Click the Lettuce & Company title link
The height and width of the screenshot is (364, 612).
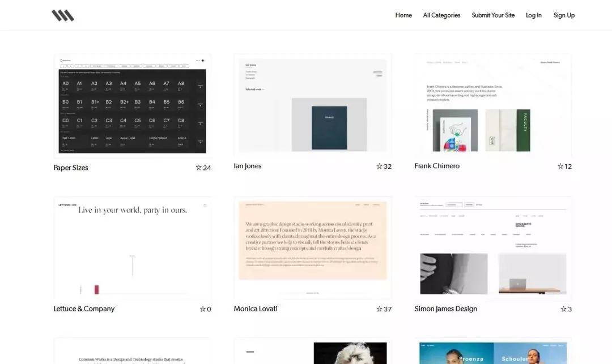(84, 309)
